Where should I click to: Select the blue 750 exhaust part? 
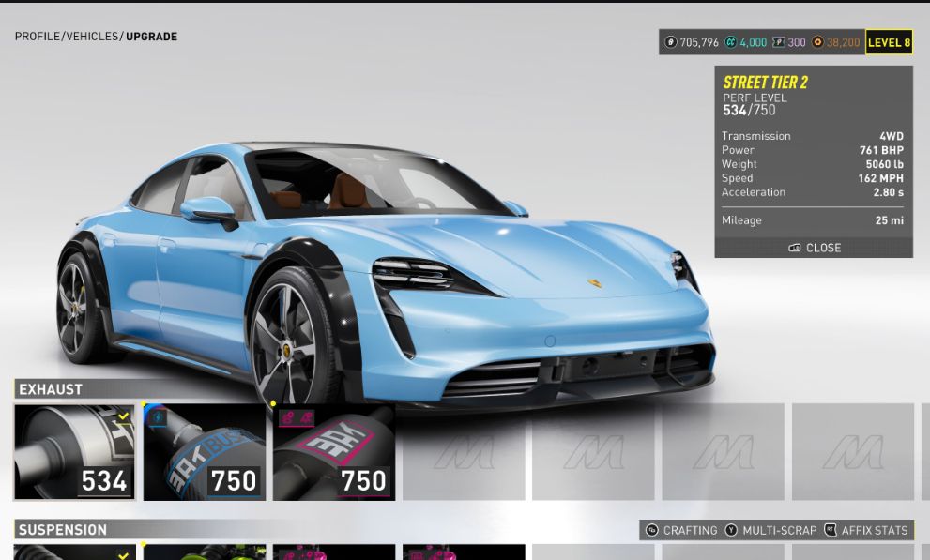pyautogui.click(x=204, y=452)
